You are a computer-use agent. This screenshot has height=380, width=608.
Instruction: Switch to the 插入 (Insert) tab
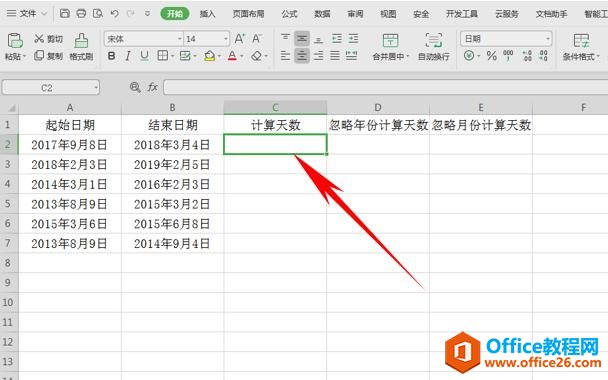(x=207, y=14)
